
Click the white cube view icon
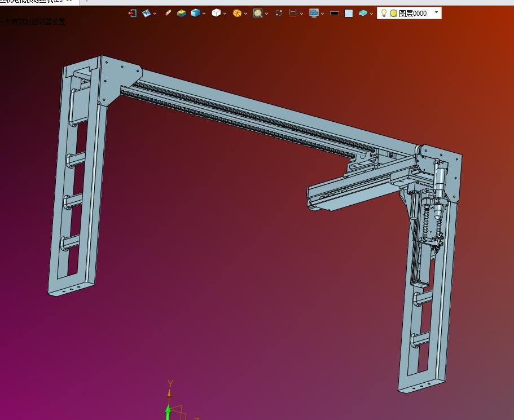click(216, 13)
